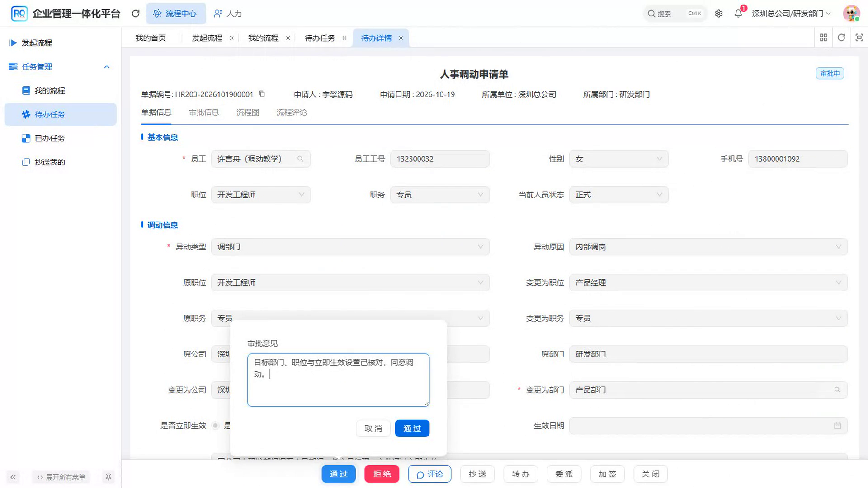The height and width of the screenshot is (488, 868).
Task: Click the tab bar reload icon
Action: pos(841,38)
